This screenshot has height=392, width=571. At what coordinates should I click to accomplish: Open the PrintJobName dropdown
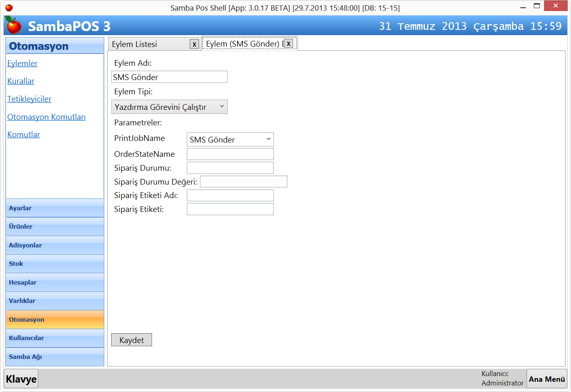(230, 140)
